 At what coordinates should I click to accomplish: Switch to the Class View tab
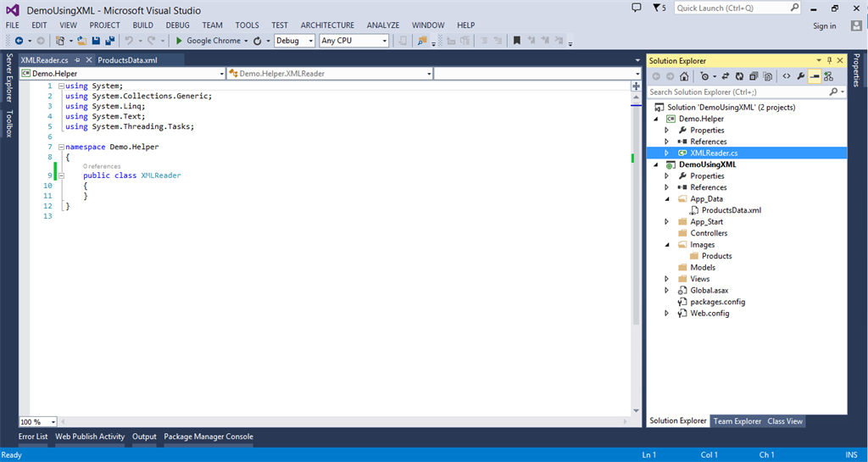[x=784, y=421]
